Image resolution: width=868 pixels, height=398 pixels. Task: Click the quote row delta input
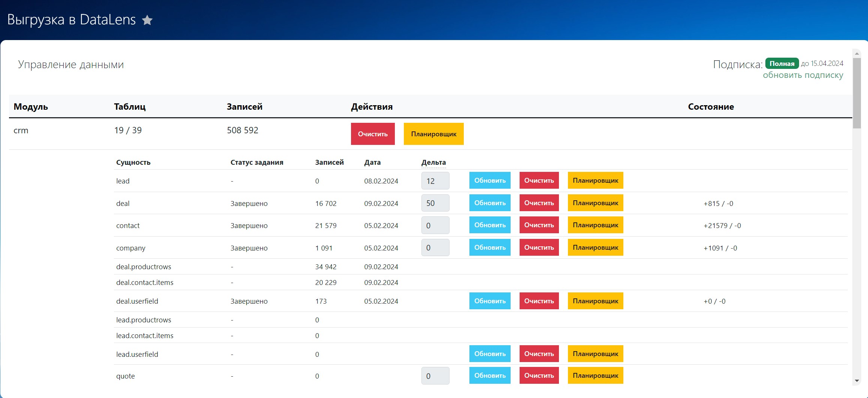(x=435, y=376)
